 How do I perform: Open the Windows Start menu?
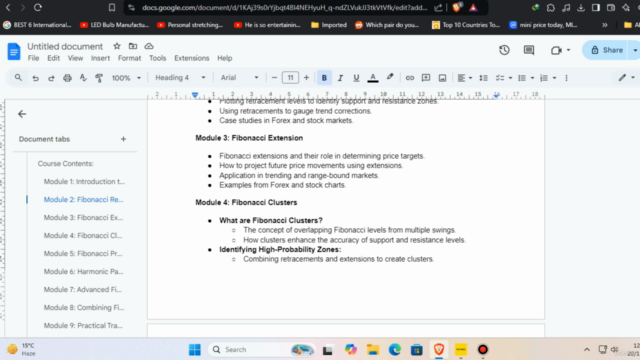point(195,349)
